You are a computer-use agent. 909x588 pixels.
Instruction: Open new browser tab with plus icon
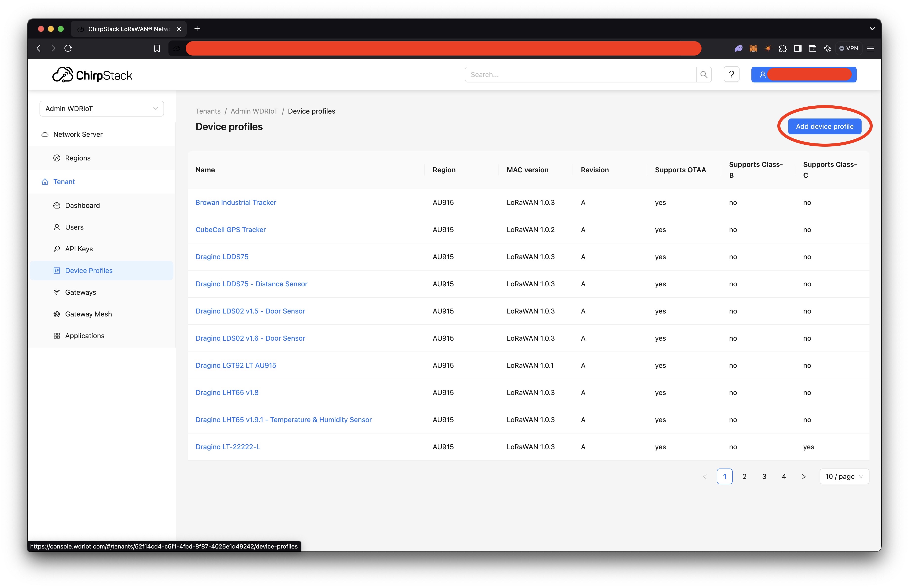point(197,29)
